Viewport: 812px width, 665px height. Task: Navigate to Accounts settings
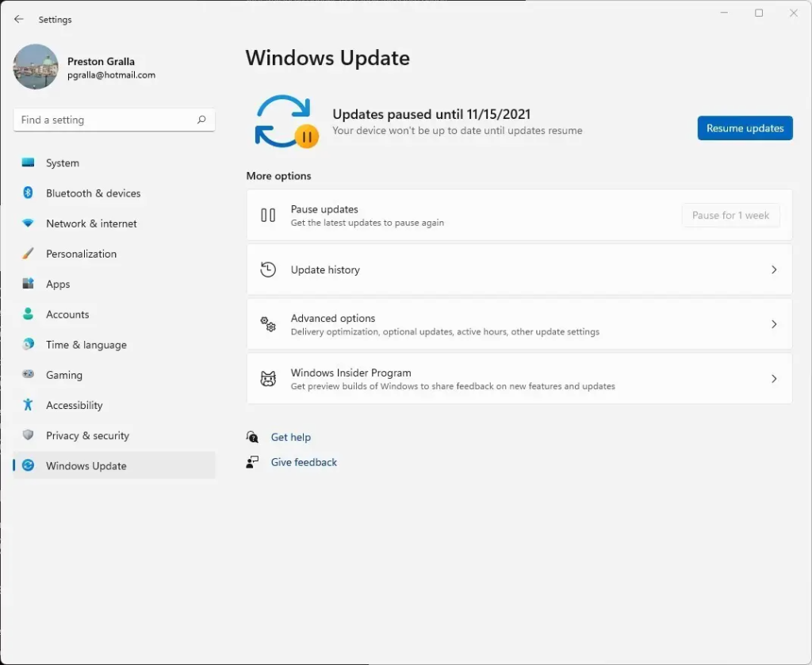[67, 314]
